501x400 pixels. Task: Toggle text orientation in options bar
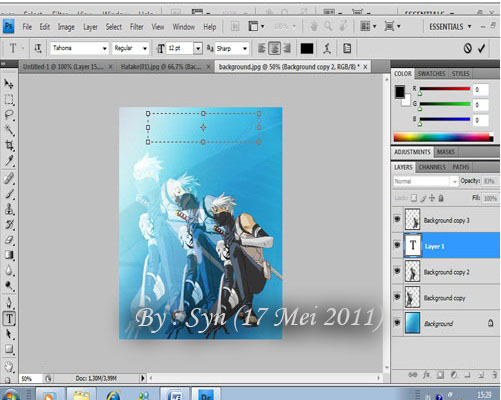pos(38,48)
